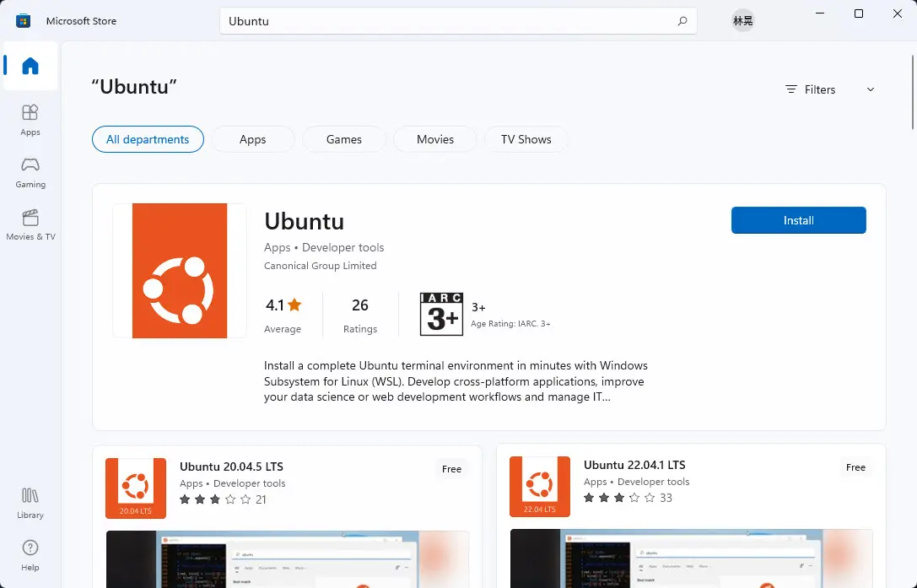
Task: Install the Ubuntu app
Action: point(797,220)
